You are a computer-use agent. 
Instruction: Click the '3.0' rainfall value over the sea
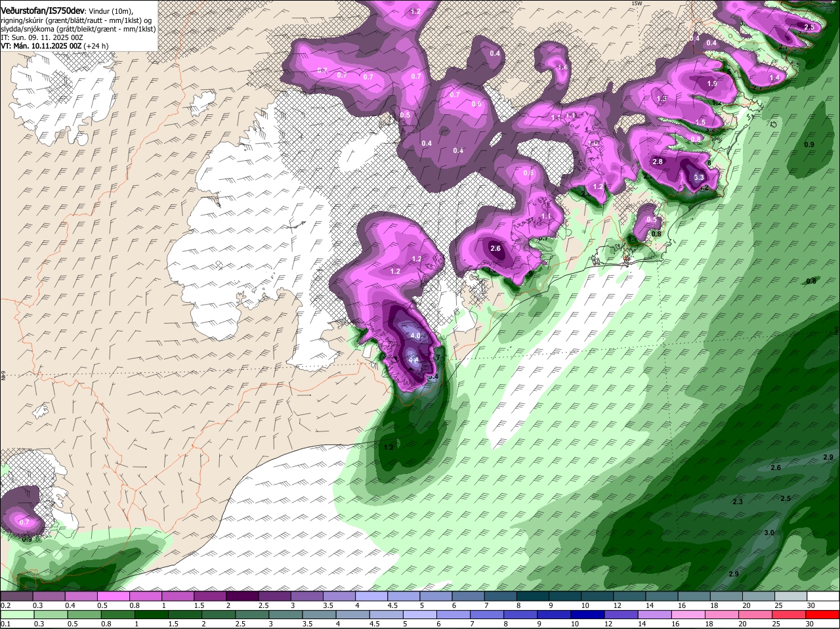770,532
